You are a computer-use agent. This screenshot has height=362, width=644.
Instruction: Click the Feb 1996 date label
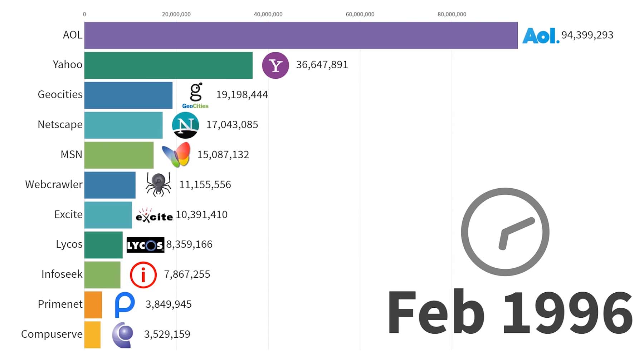click(x=510, y=313)
